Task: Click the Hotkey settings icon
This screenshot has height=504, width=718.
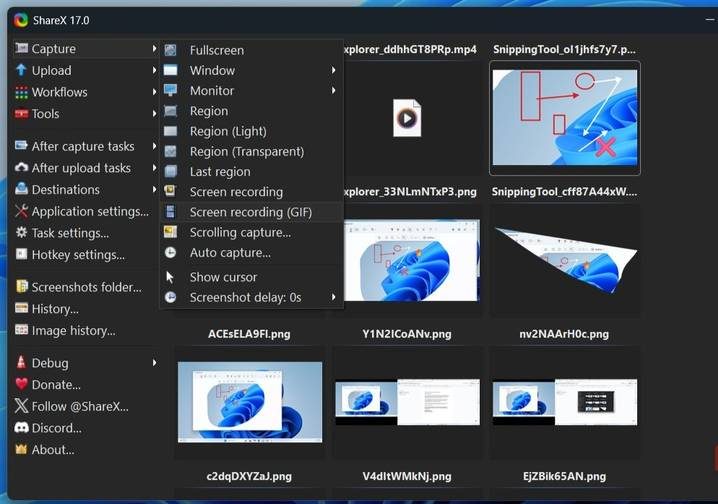Action: pos(21,254)
